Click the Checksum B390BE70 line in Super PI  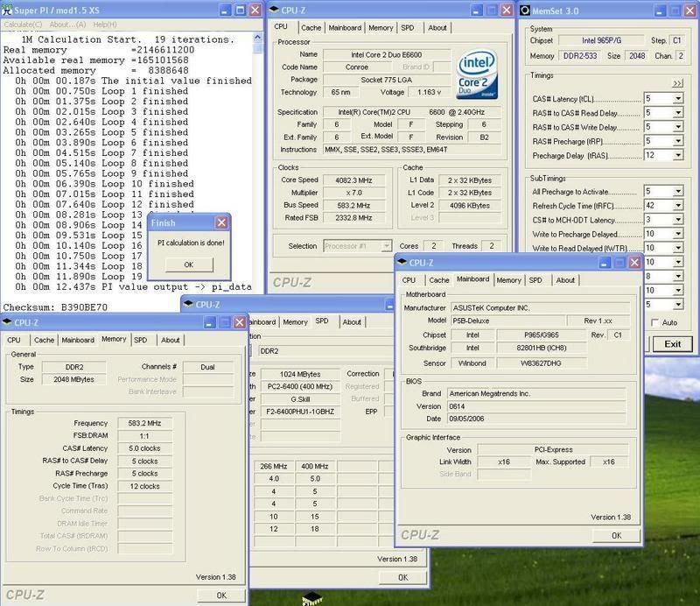(55, 307)
